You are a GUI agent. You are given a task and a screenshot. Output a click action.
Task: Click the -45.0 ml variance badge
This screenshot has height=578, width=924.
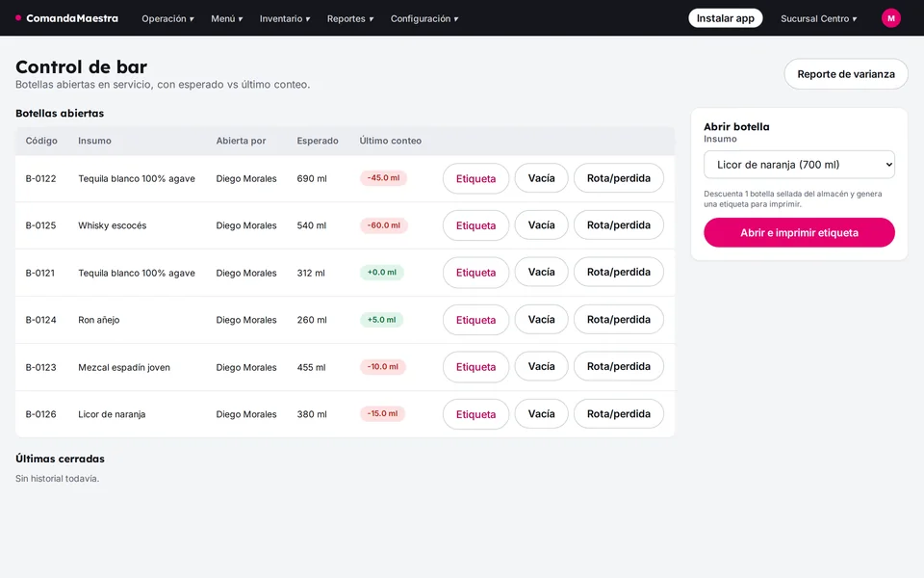pos(383,178)
